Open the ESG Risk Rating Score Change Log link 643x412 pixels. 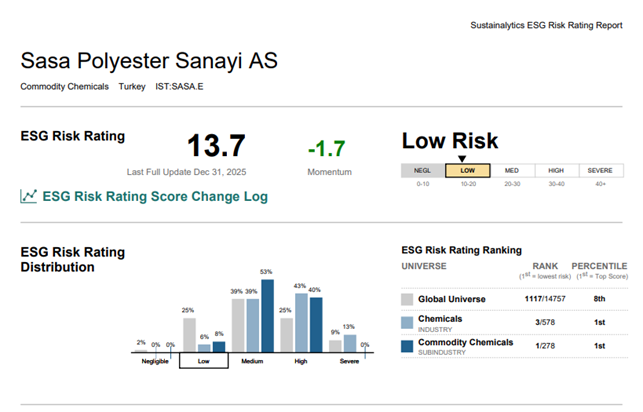point(154,196)
